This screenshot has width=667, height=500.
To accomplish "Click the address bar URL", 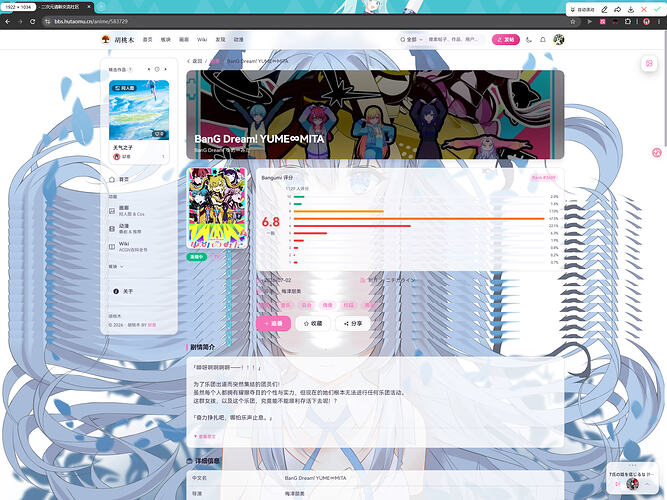I will tap(91, 21).
